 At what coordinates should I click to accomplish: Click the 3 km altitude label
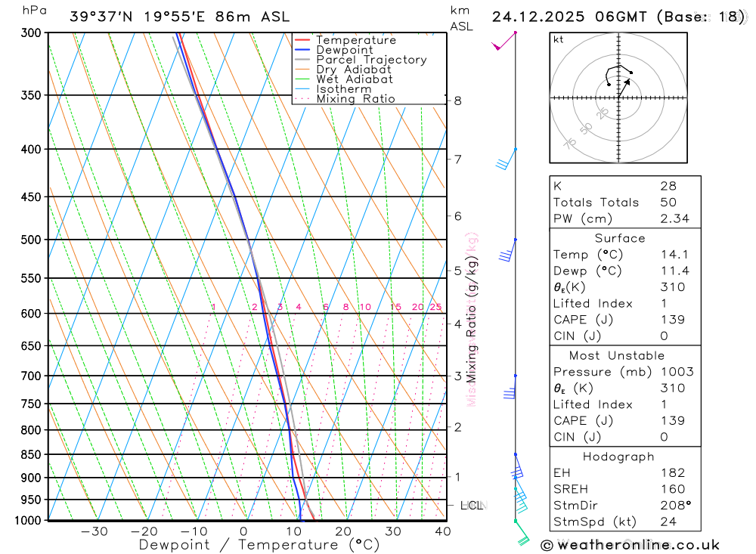(x=457, y=376)
